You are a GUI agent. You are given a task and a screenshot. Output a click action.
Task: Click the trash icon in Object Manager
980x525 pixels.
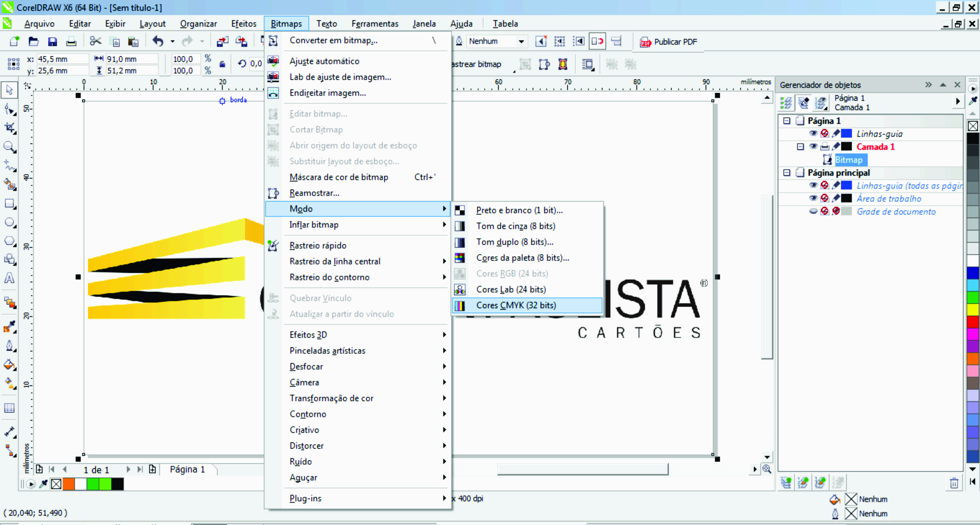[954, 483]
